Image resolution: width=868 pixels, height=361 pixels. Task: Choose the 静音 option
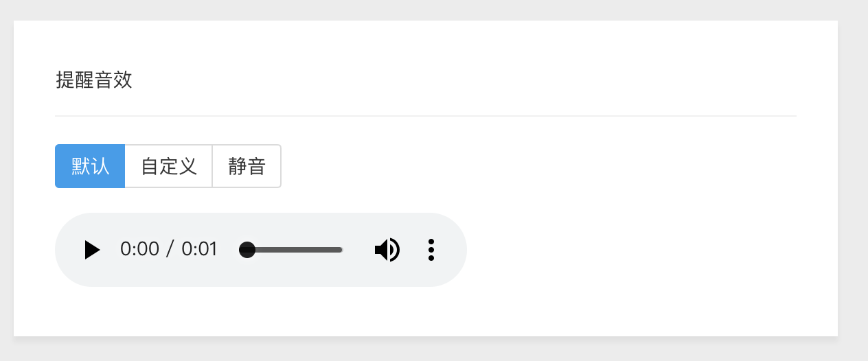point(247,166)
